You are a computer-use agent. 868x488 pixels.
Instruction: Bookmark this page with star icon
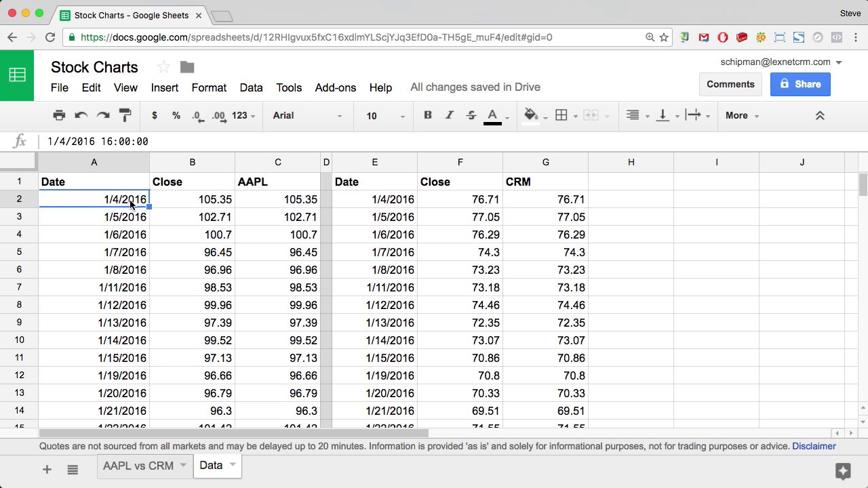pos(664,37)
